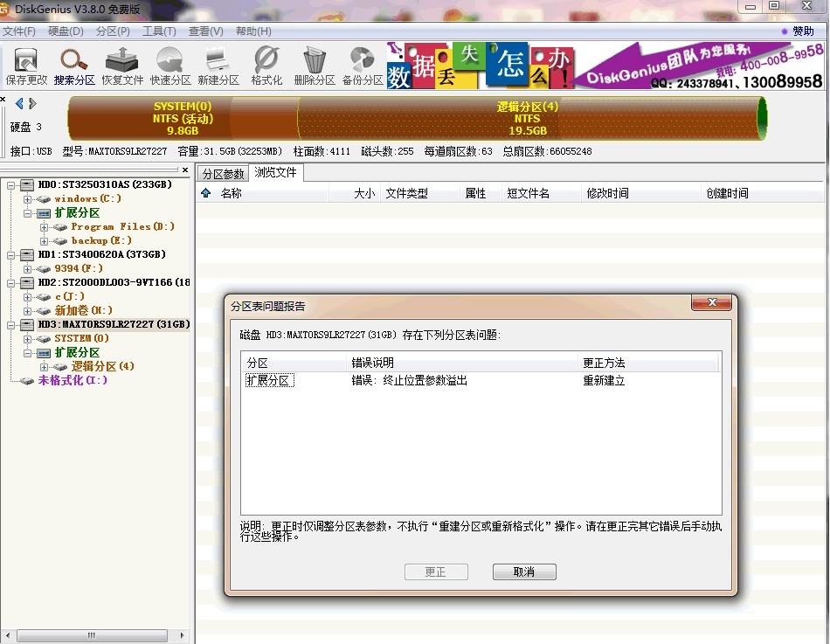This screenshot has width=830, height=644.
Task: Select 9394(F:) in the disk tree
Action: click(79, 268)
